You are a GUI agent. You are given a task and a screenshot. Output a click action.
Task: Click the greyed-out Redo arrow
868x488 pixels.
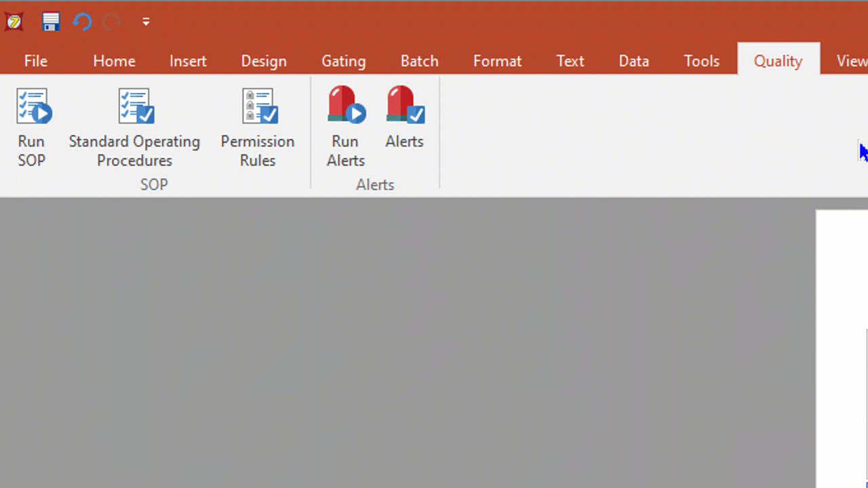(112, 22)
